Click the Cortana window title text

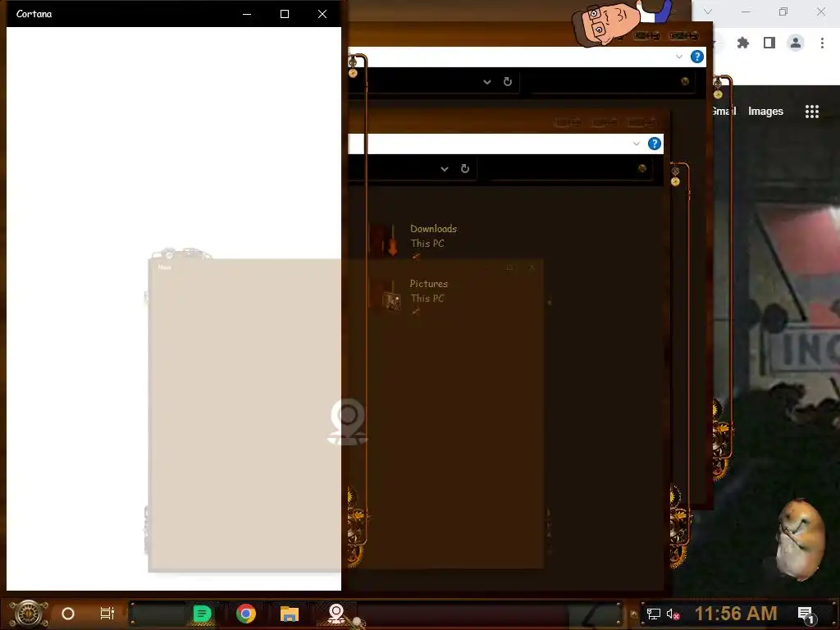pyautogui.click(x=34, y=14)
